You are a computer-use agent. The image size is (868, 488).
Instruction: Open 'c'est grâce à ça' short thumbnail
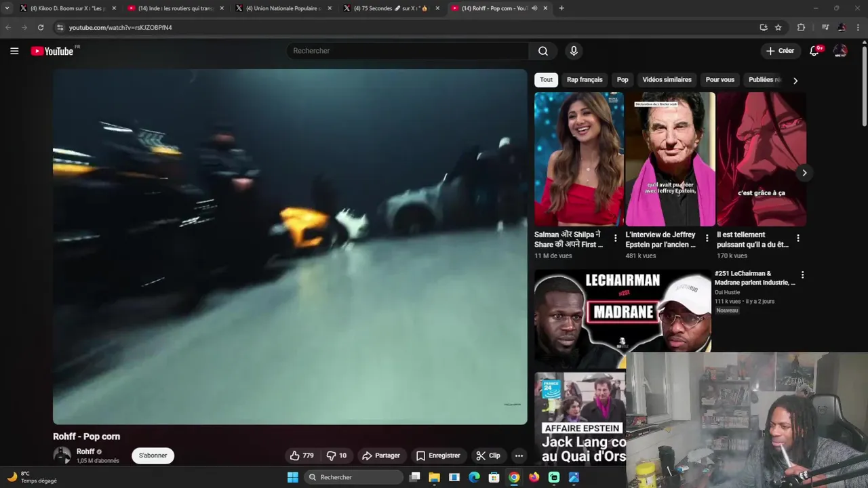(762, 159)
